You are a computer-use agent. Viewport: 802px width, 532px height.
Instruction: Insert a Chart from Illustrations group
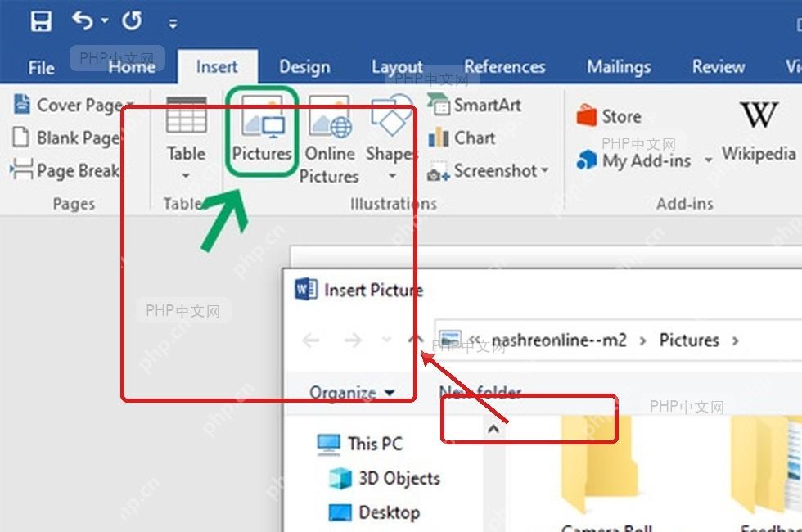462,138
